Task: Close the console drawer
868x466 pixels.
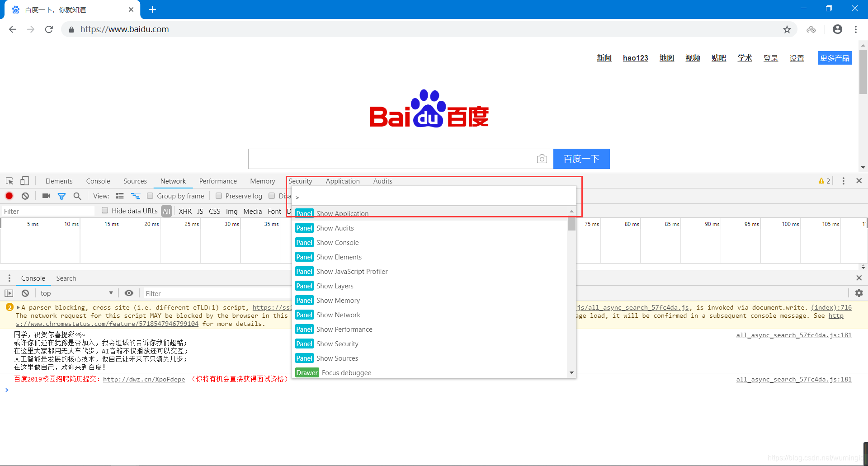Action: (859, 278)
